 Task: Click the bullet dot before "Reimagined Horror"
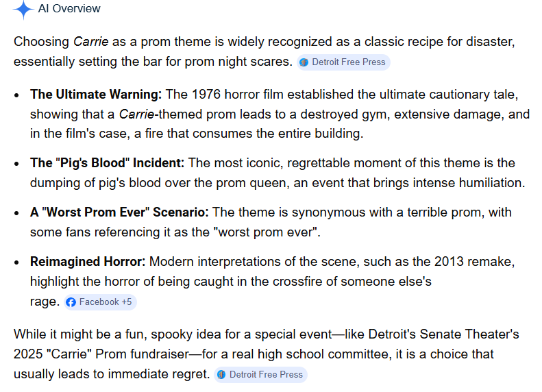pyautogui.click(x=17, y=262)
